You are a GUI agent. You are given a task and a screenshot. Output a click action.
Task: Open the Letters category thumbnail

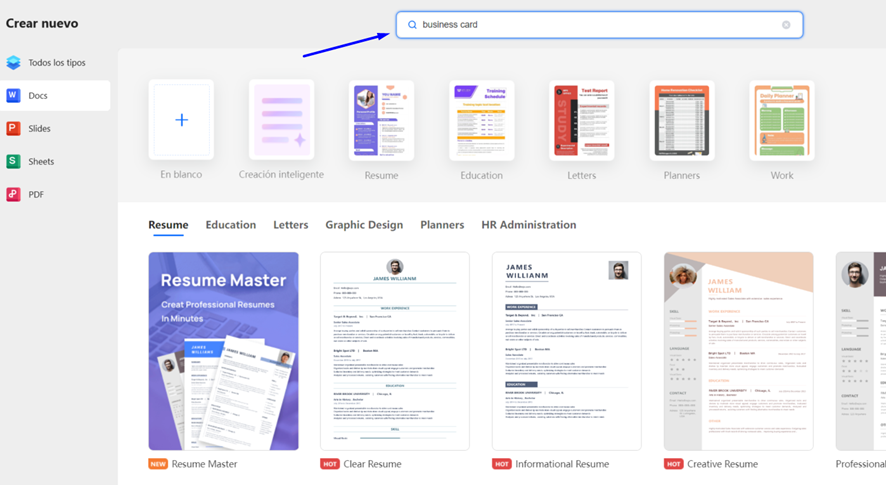pyautogui.click(x=581, y=120)
